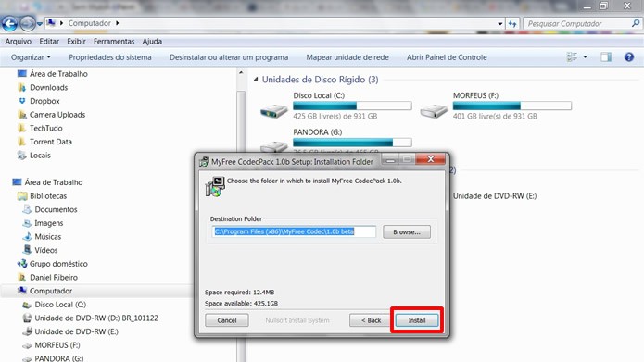Open Downloads in favorites sidebar

pos(48,87)
